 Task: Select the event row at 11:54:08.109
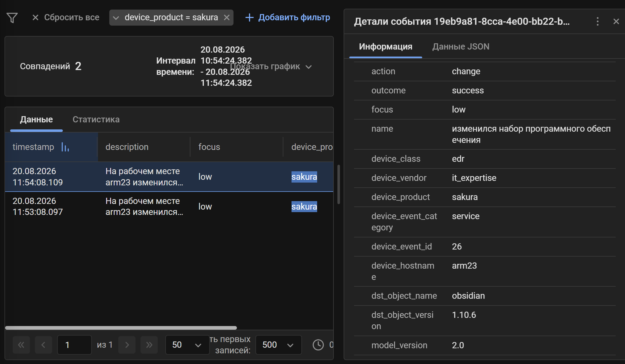tap(169, 177)
